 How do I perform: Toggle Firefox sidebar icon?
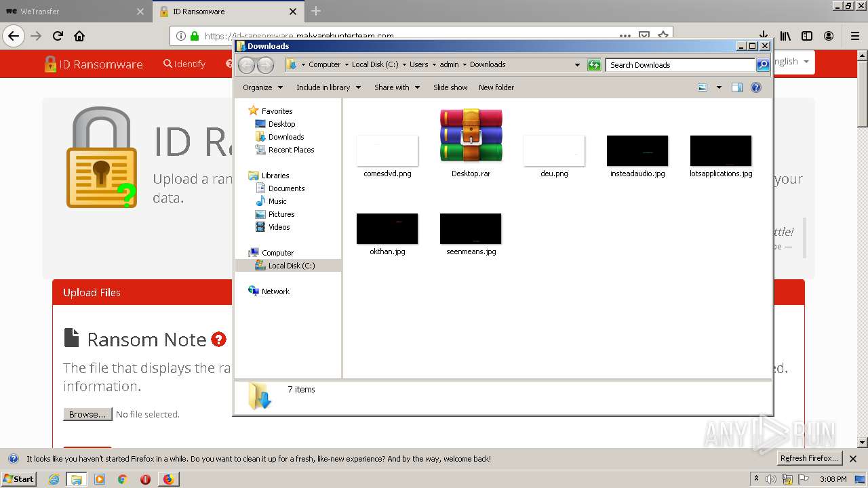pyautogui.click(x=807, y=36)
